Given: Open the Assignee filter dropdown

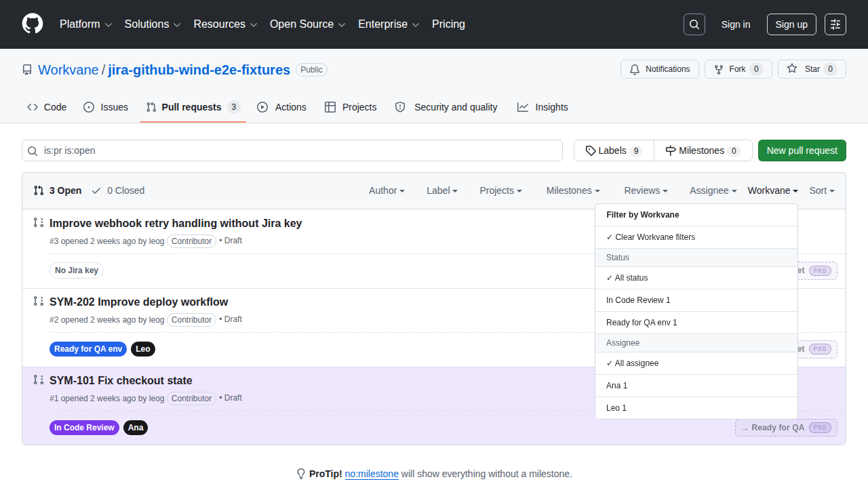Looking at the screenshot, I should [713, 190].
